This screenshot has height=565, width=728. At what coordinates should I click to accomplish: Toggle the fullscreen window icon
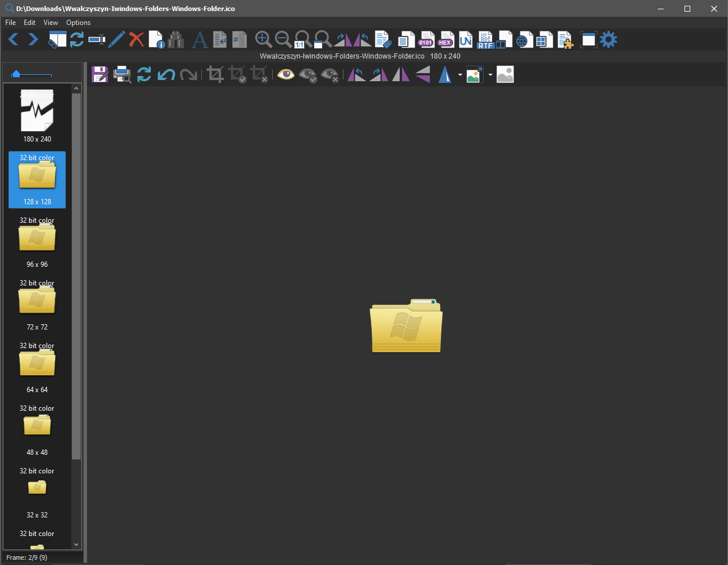coord(588,39)
